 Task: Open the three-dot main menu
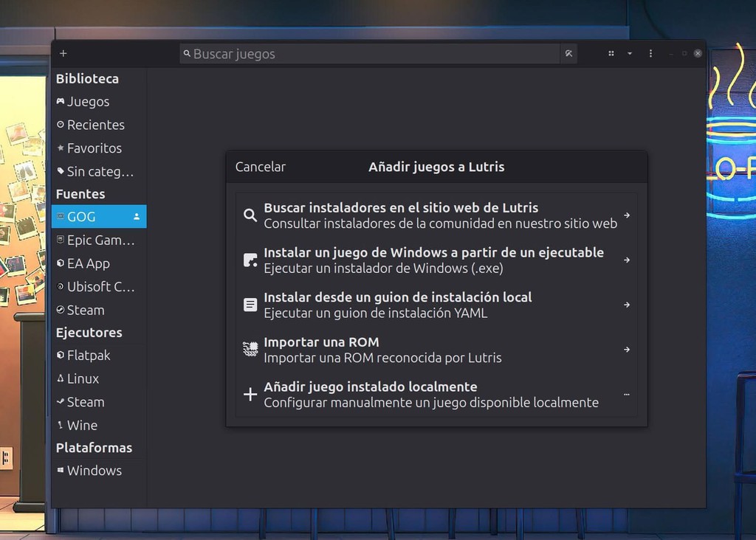(x=650, y=53)
